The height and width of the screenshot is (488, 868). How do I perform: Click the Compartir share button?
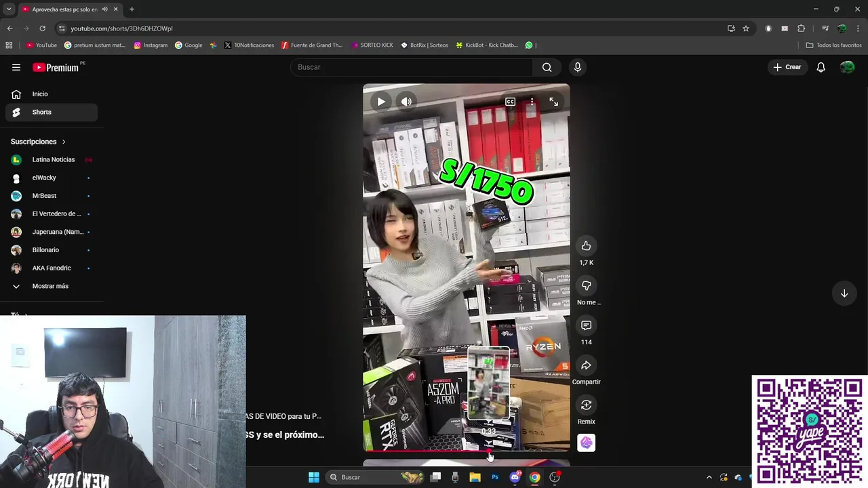[586, 365]
